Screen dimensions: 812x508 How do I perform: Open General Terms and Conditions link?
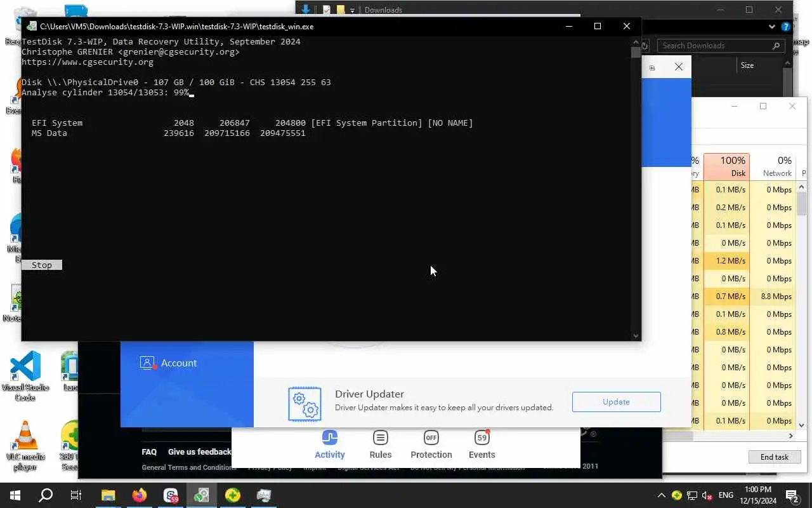point(189,467)
